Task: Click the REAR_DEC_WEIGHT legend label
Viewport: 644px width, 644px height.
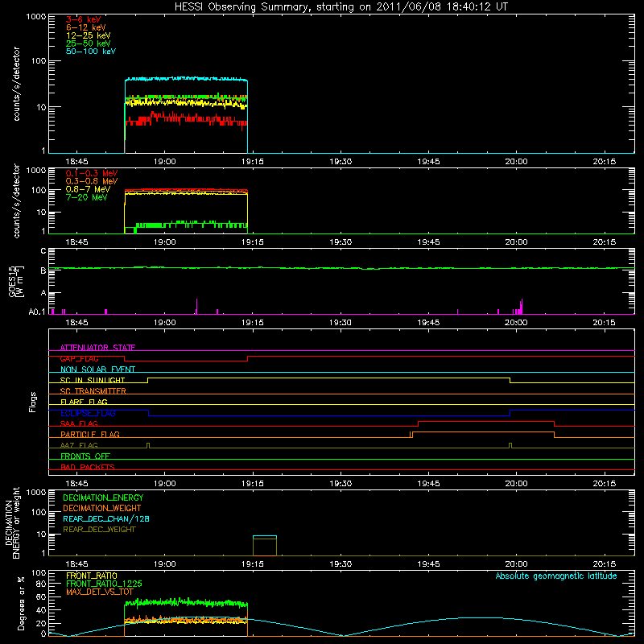Action: point(99,530)
